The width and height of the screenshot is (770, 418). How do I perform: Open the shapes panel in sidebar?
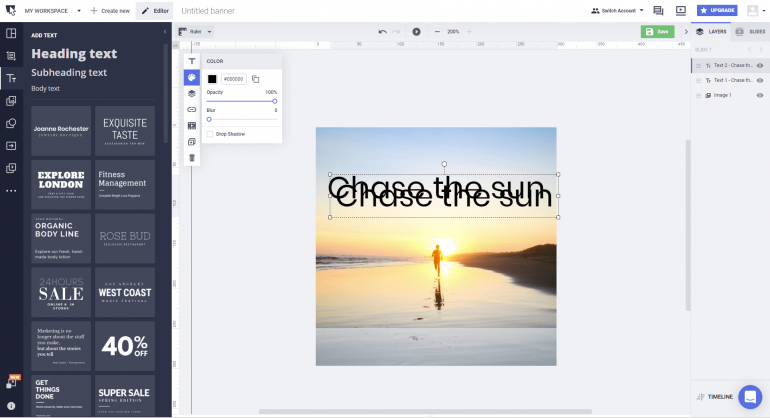click(11, 123)
